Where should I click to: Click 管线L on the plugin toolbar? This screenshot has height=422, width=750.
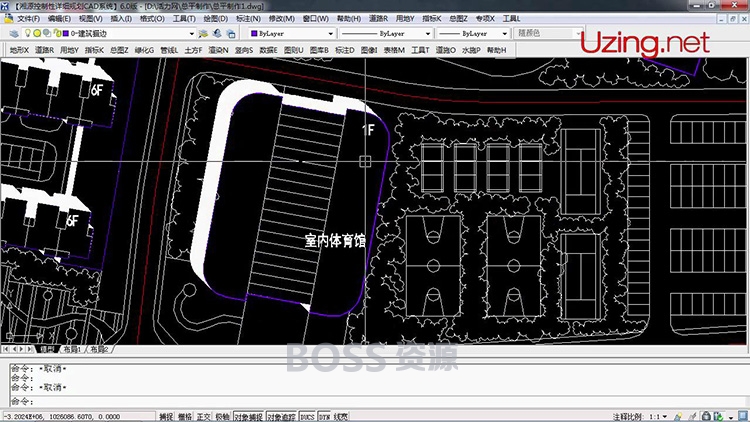click(x=169, y=50)
